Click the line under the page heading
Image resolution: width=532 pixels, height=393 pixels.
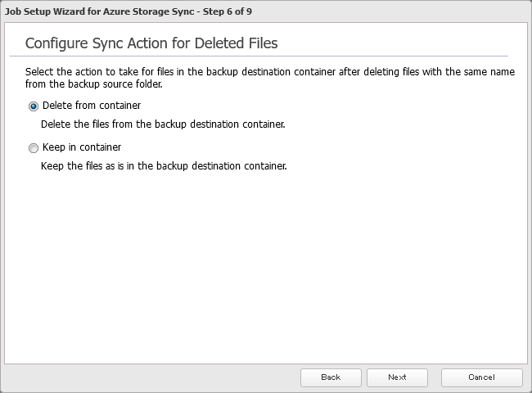pos(266,56)
